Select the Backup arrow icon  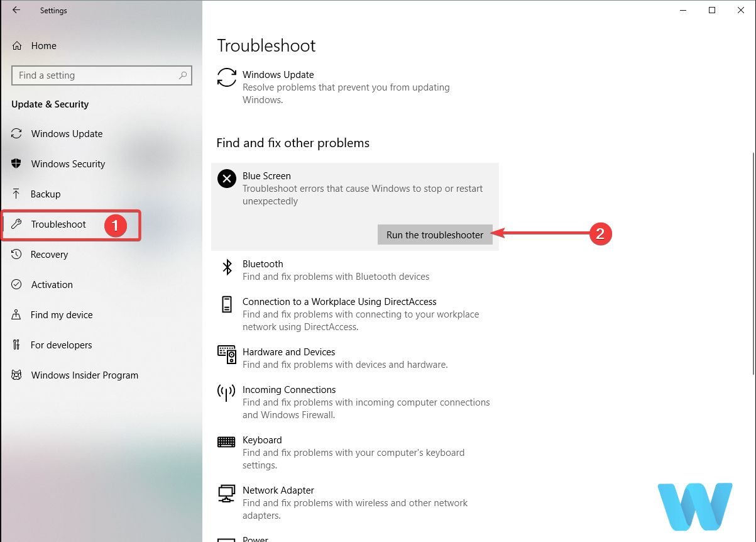[17, 194]
